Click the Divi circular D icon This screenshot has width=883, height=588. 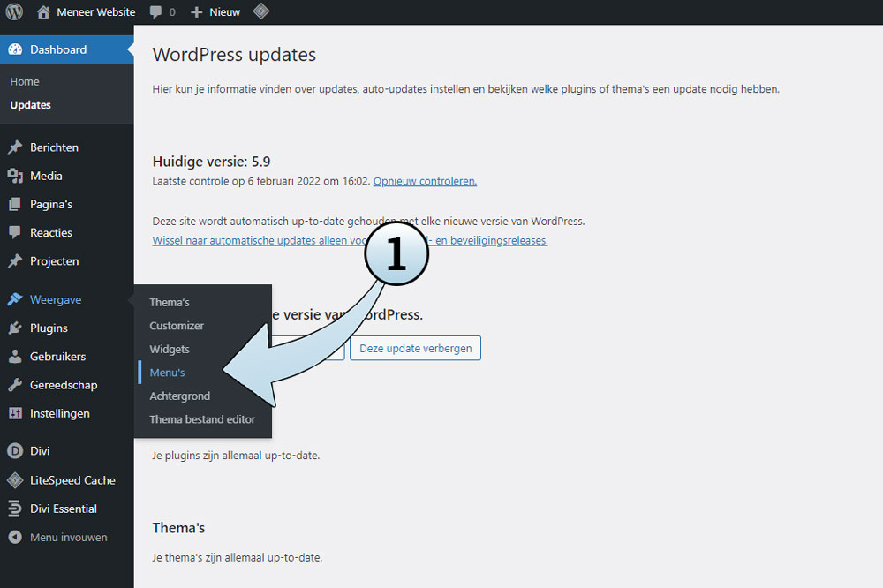pos(15,451)
